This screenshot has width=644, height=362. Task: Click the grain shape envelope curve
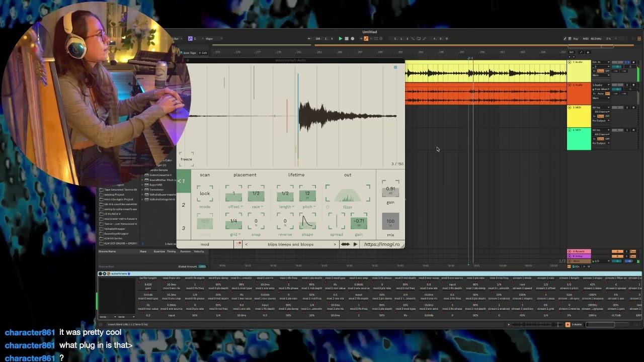click(x=307, y=221)
